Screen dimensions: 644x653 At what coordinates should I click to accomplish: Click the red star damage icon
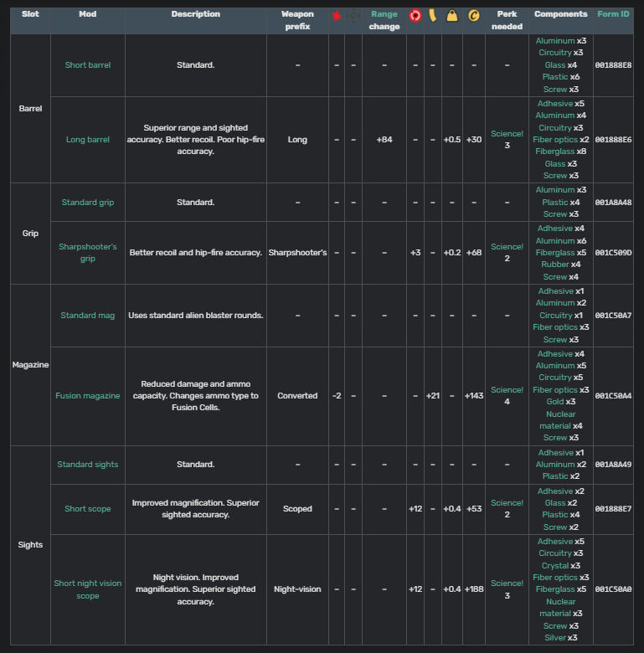(336, 16)
